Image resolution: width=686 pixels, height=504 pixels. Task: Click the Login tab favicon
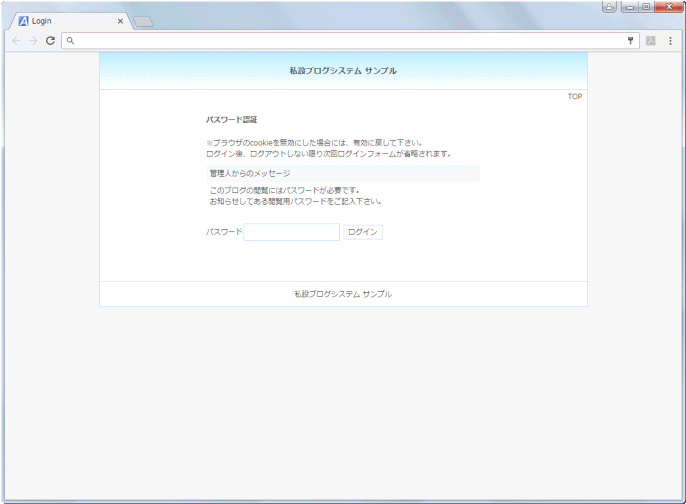click(x=24, y=21)
